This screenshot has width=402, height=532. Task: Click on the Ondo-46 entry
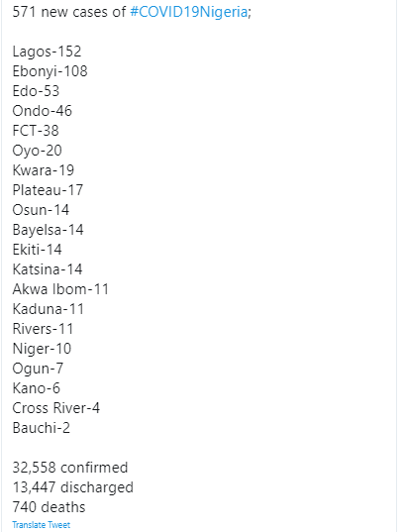[42, 111]
